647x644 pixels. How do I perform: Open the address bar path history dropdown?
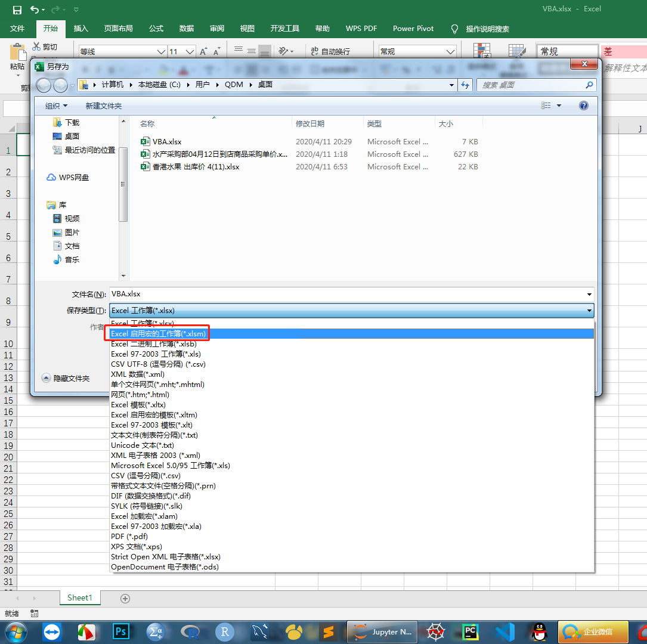click(x=451, y=85)
